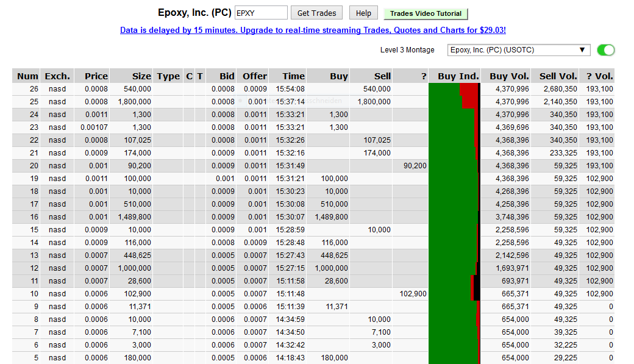Click the Get Trades button

coord(316,13)
